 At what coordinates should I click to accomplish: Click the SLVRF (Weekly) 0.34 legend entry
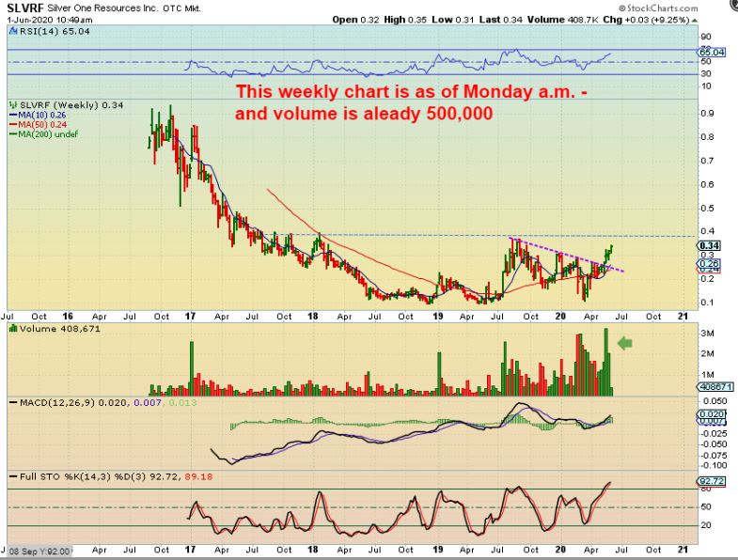point(71,105)
